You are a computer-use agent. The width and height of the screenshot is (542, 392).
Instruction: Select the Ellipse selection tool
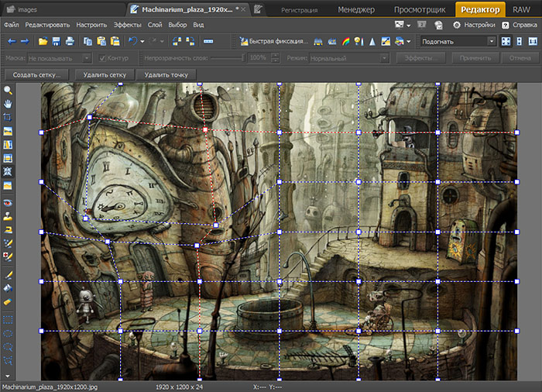pos(8,334)
